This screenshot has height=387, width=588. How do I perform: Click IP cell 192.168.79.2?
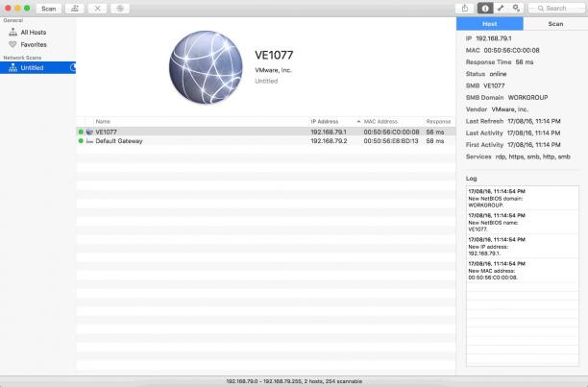(329, 141)
